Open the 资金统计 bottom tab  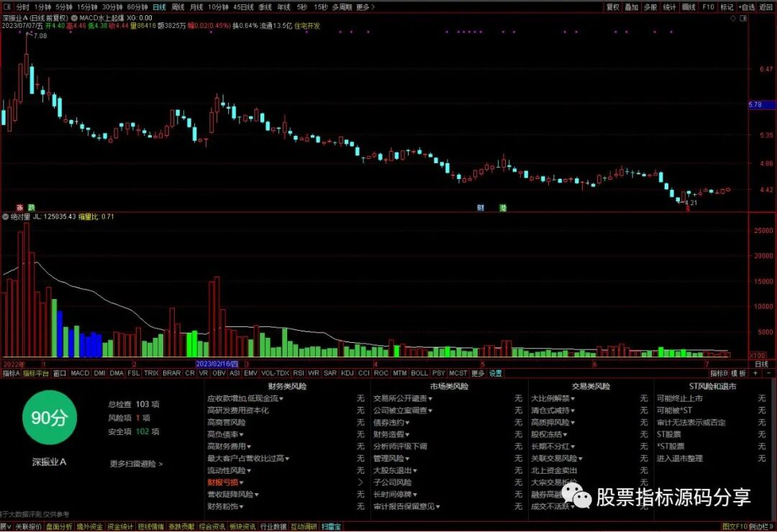pyautogui.click(x=120, y=526)
